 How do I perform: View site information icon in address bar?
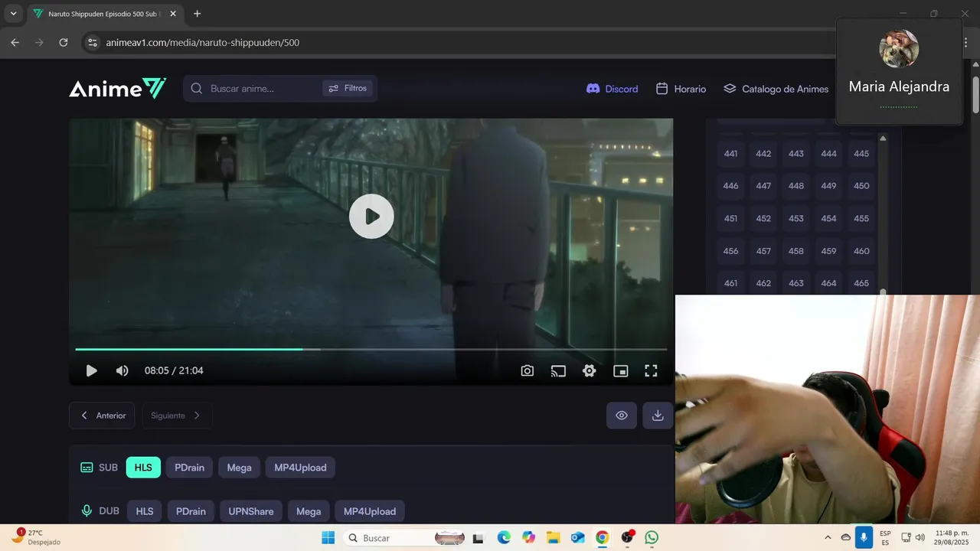coord(93,42)
